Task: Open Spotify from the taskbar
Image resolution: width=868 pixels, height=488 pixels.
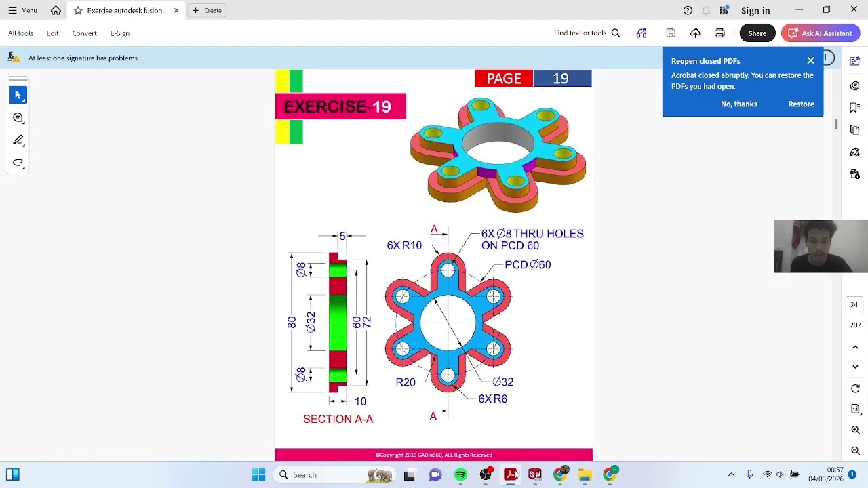Action: (460, 474)
